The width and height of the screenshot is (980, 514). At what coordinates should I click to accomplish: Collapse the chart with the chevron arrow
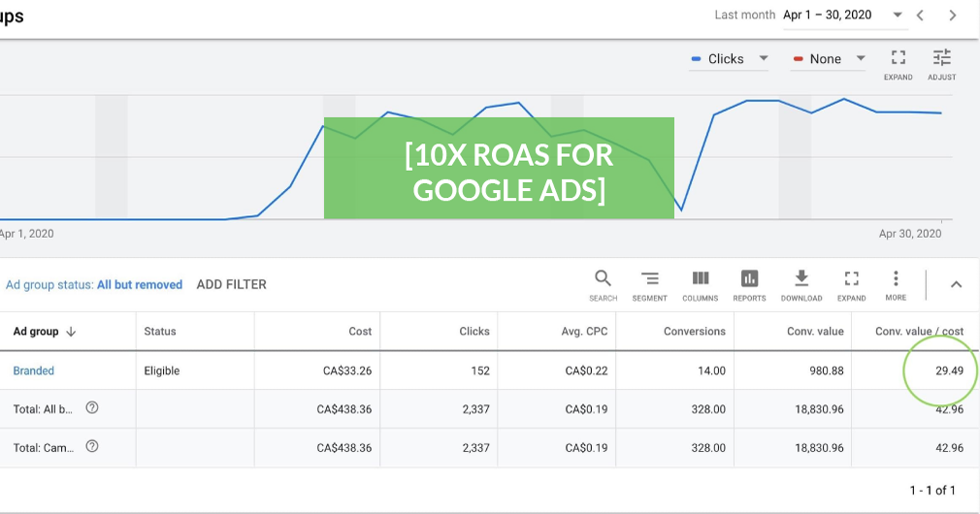(x=956, y=284)
